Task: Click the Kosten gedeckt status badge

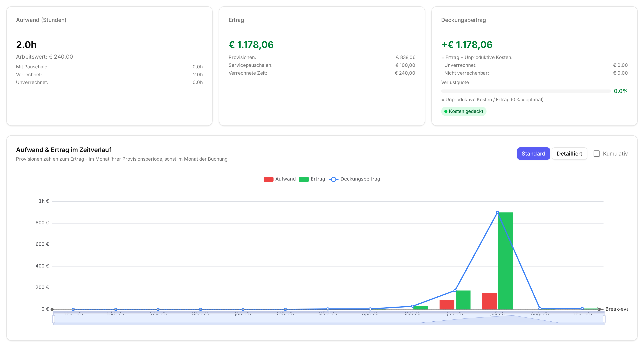Action: tap(463, 111)
